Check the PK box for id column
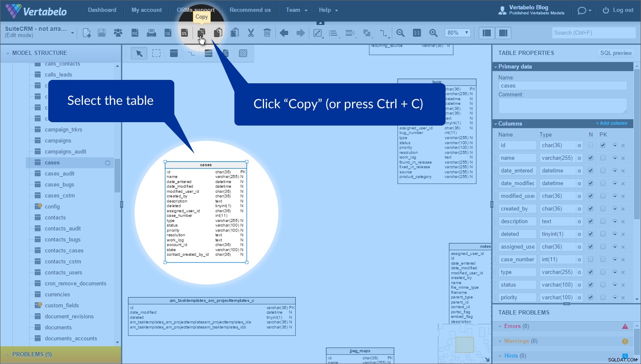Image resolution: width=641 pixels, height=364 pixels. 603,145
